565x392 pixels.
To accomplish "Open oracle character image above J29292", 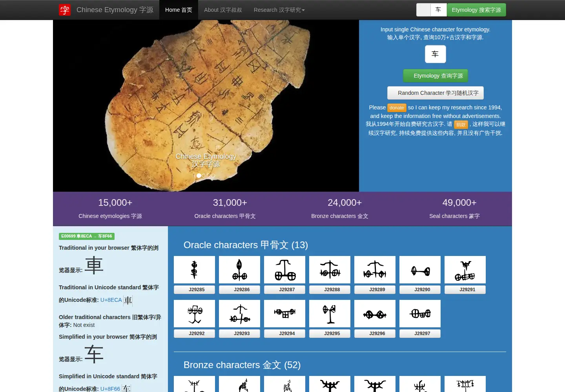I will [x=195, y=314].
